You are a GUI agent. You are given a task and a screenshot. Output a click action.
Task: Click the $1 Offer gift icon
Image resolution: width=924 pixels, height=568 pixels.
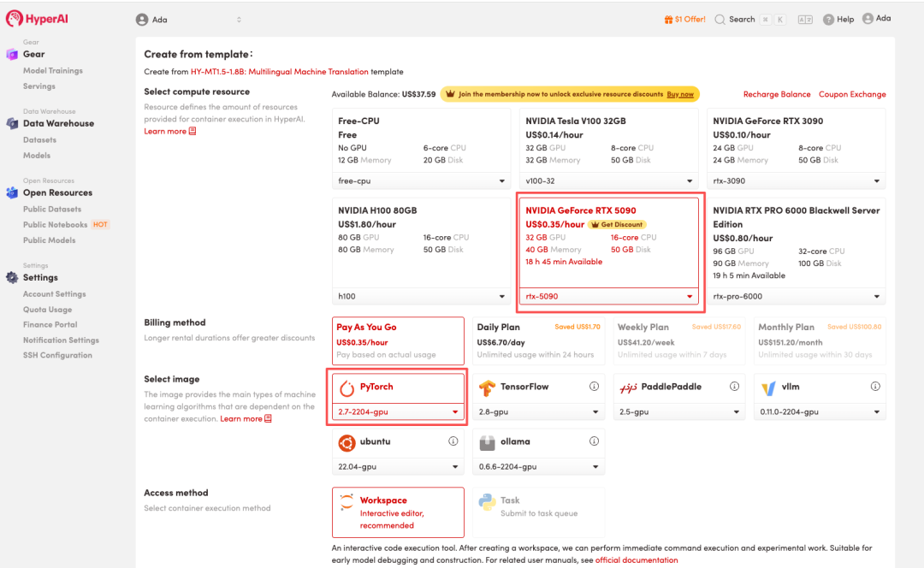[668, 20]
